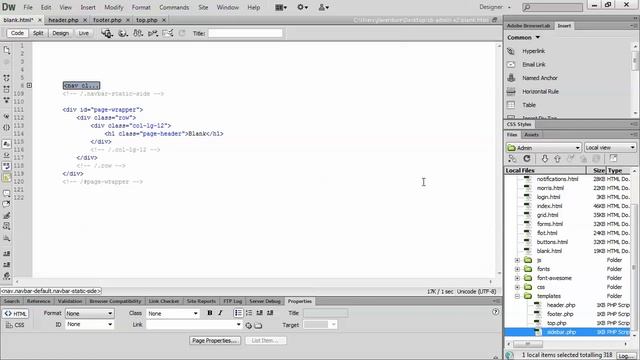Expand the js folder
The width and height of the screenshot is (640, 360).
pyautogui.click(x=517, y=260)
